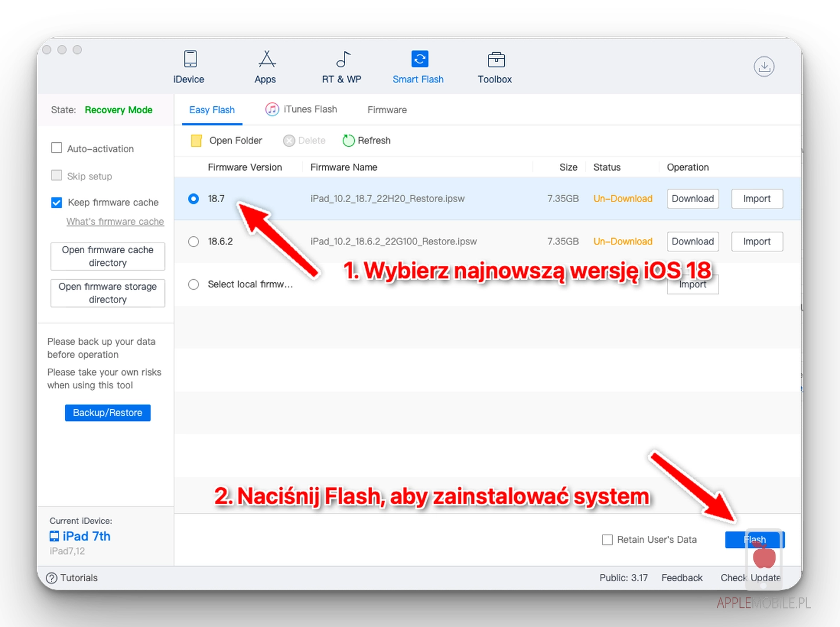Select the Smart Flash icon
The height and width of the screenshot is (627, 840).
(x=419, y=59)
